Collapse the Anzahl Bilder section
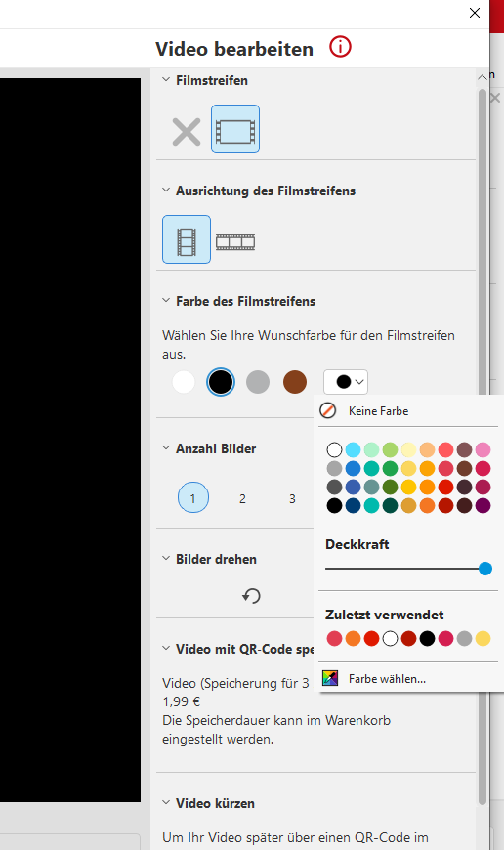 pyautogui.click(x=166, y=448)
